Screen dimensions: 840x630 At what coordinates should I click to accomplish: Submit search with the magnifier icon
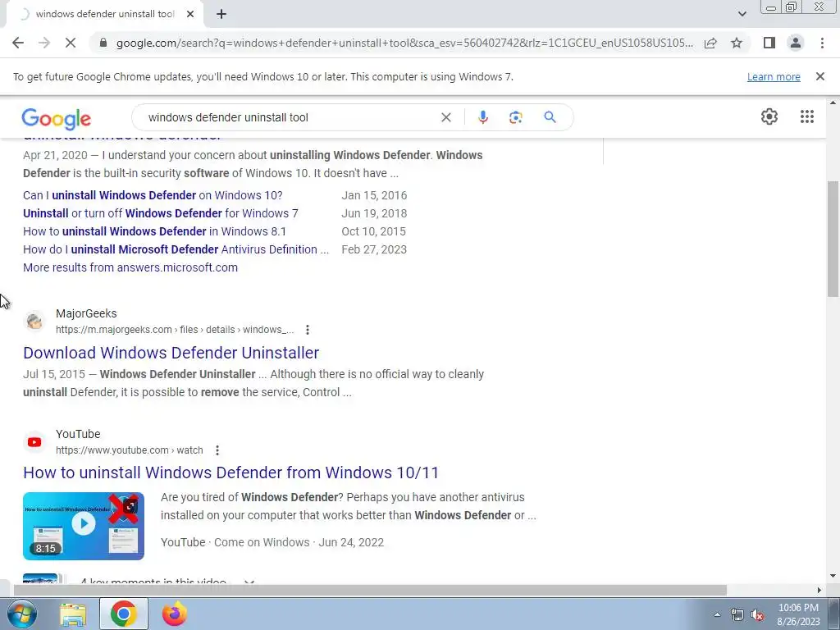pos(550,117)
